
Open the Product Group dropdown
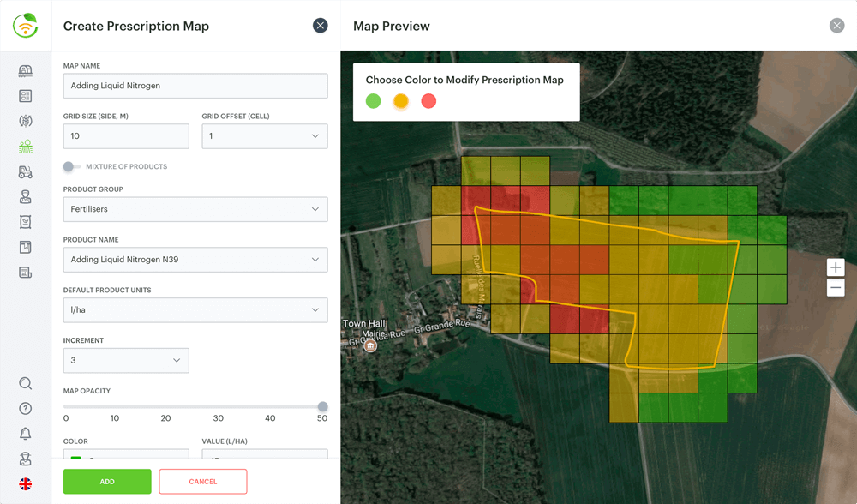(195, 209)
